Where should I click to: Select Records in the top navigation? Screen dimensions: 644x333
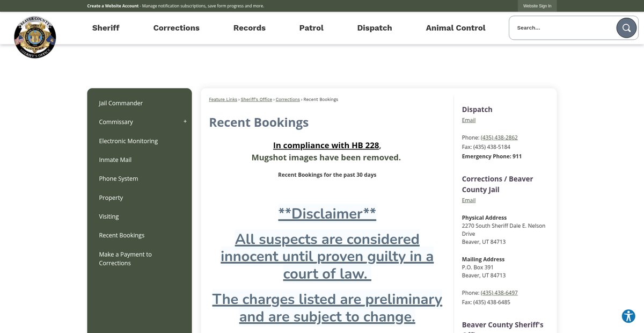point(249,28)
